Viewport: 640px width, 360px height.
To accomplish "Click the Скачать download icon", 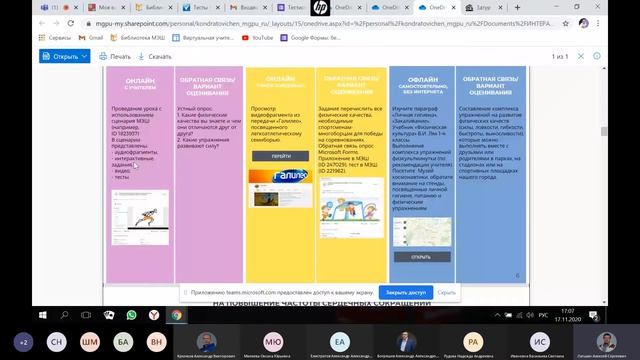I will 141,56.
